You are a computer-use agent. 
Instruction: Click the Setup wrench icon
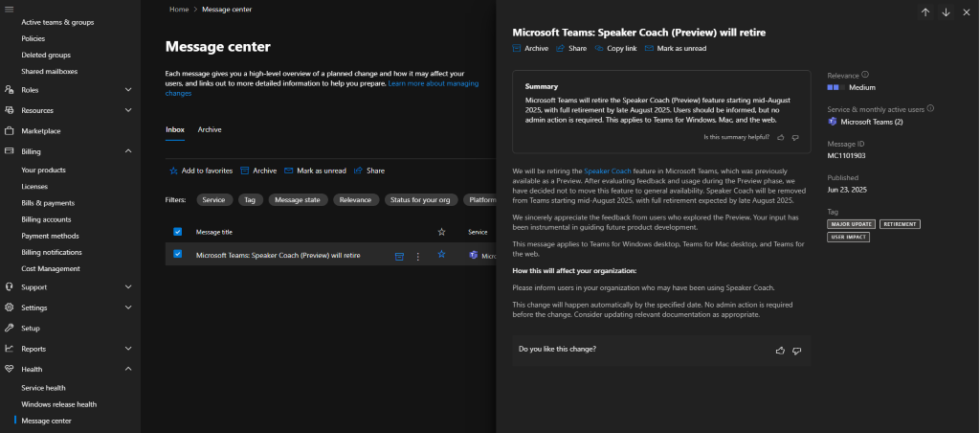point(9,328)
